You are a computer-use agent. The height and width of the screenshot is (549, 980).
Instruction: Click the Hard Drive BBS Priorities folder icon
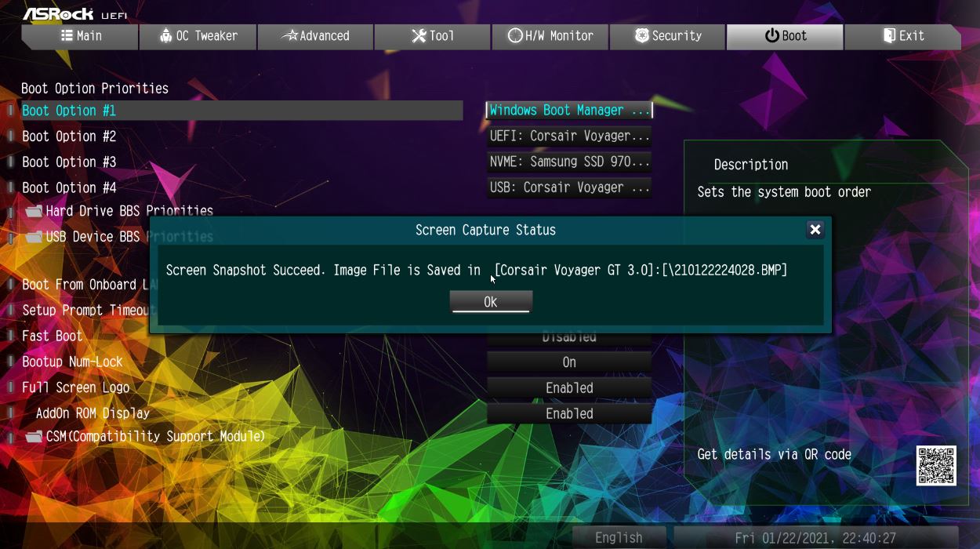(x=34, y=211)
